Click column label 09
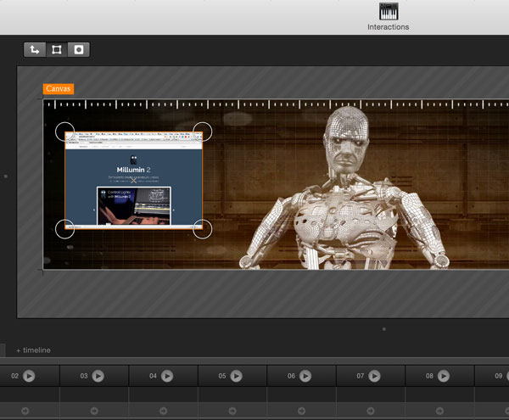Viewport: 509px width, 420px height. pyautogui.click(x=499, y=376)
